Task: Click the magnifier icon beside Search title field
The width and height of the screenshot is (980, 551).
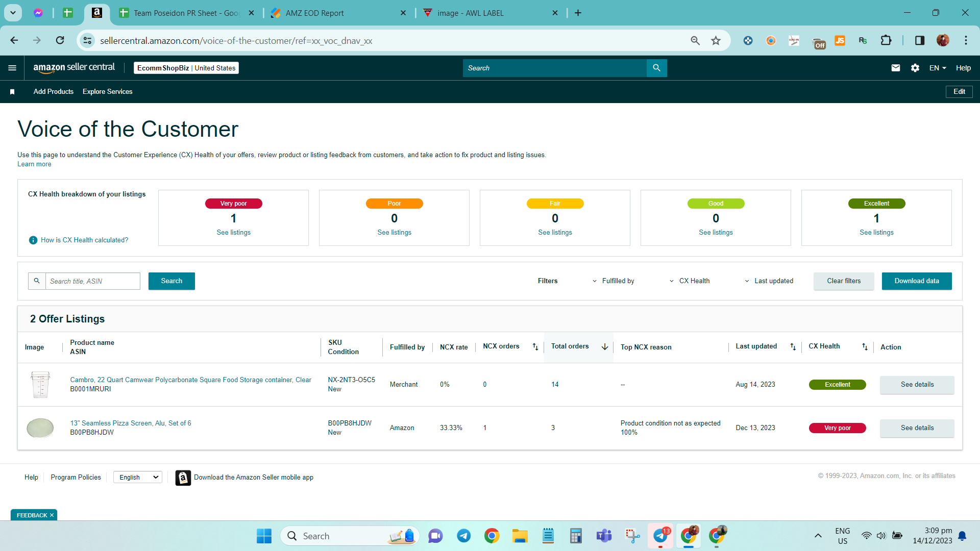Action: pyautogui.click(x=37, y=281)
